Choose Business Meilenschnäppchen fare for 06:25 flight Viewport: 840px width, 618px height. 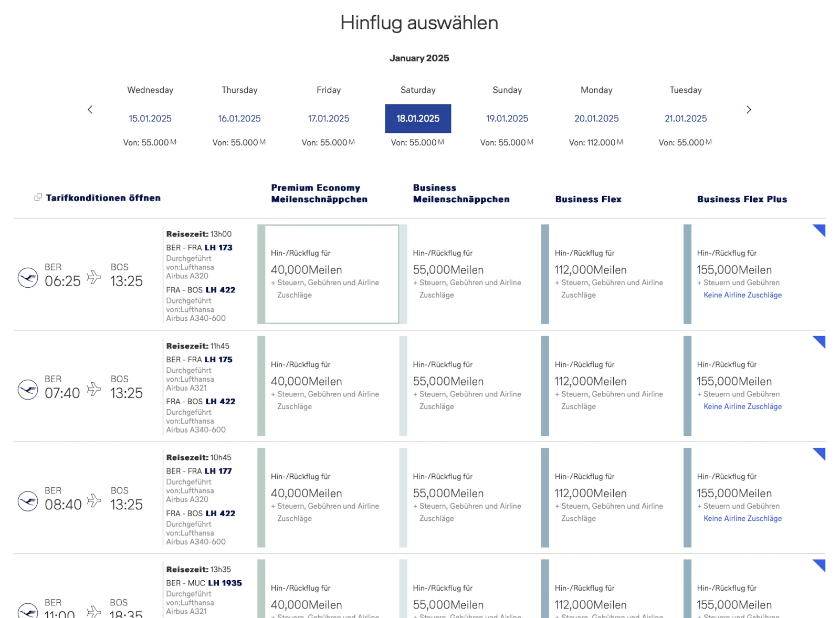point(470,274)
